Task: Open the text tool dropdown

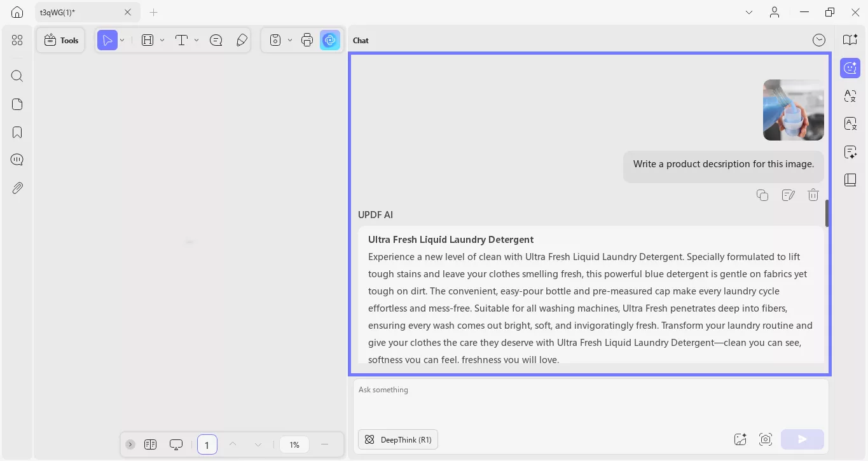Action: coord(196,39)
